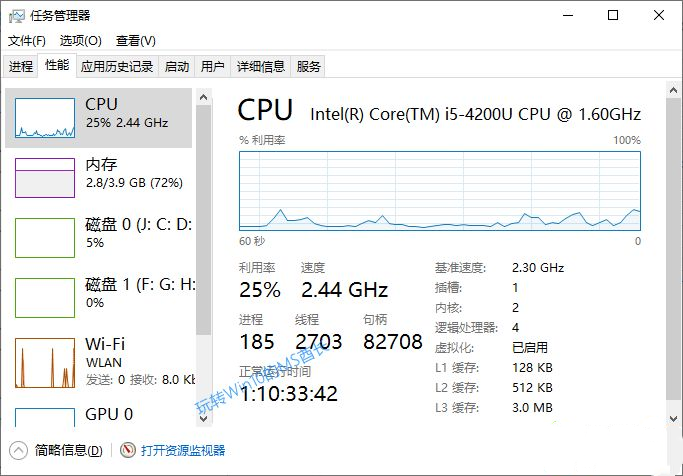Image resolution: width=683 pixels, height=476 pixels.
Task: Click the Task Manager title bar icon
Action: click(17, 16)
